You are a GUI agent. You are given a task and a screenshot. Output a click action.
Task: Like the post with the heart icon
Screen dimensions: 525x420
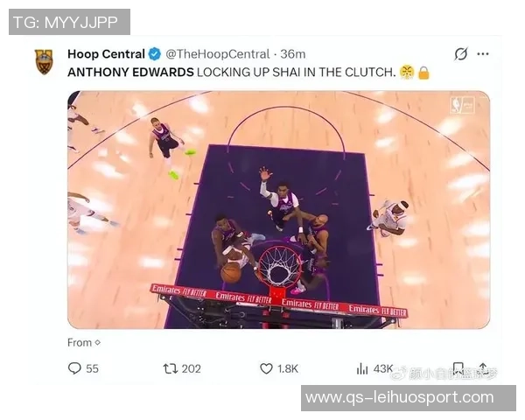(266, 368)
